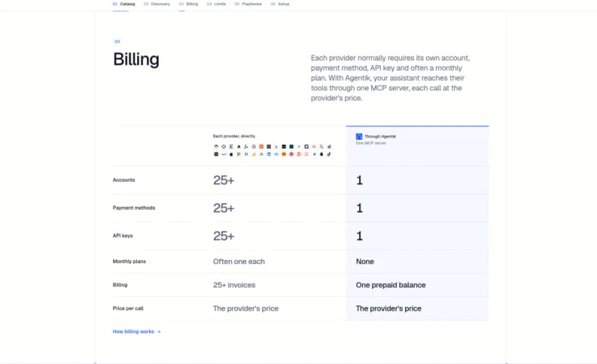Click the bold 'The provider's price' Agentik cell
This screenshot has width=597, height=364.
[x=389, y=308]
